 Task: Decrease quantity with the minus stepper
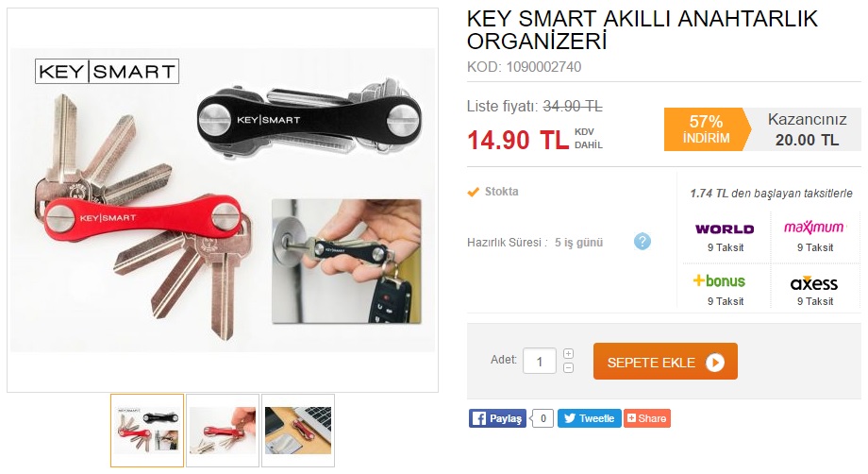[x=569, y=367]
